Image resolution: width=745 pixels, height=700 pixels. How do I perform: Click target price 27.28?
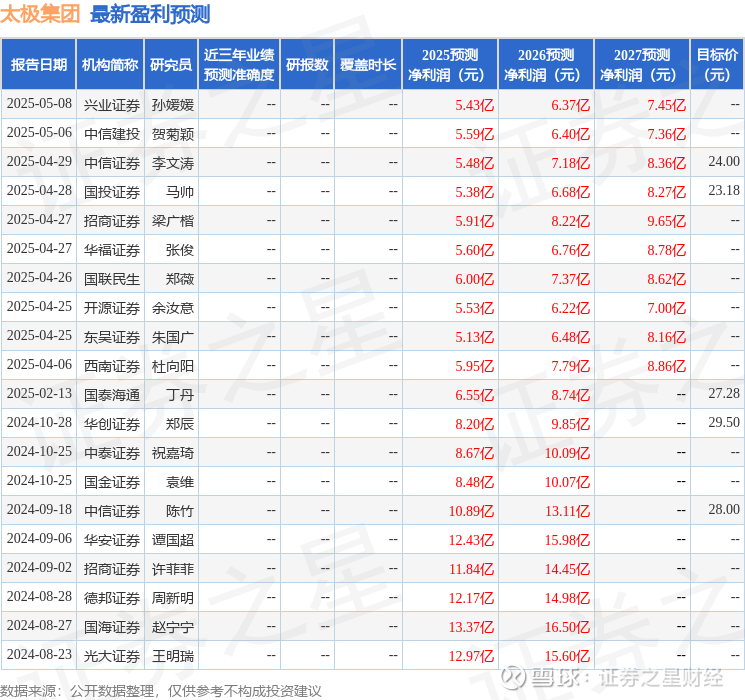tap(724, 393)
